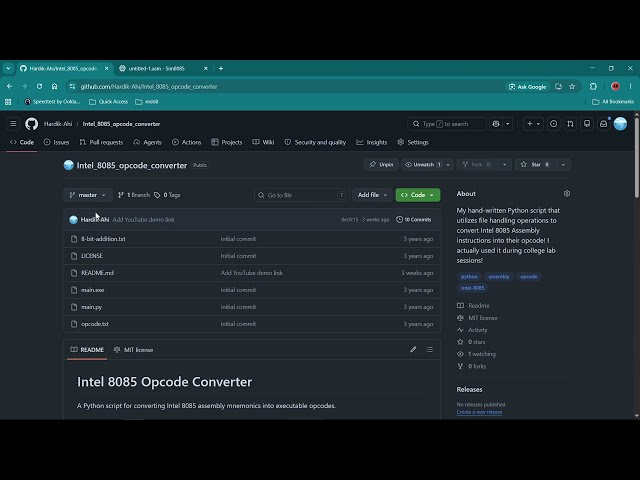Open the Add file dropdown
This screenshot has width=640, height=480.
(x=372, y=195)
